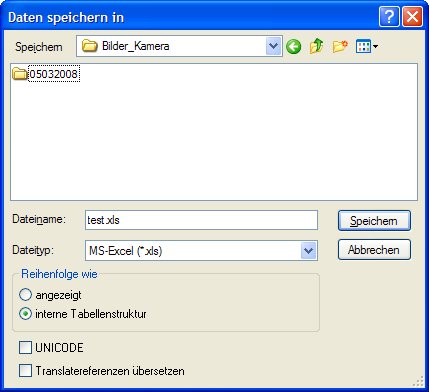
Task: Open the Dateityp dropdown arrow
Action: [x=308, y=250]
